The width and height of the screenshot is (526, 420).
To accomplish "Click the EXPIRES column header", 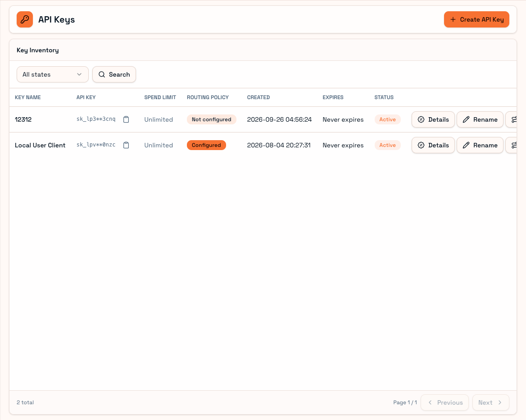I will pyautogui.click(x=333, y=97).
